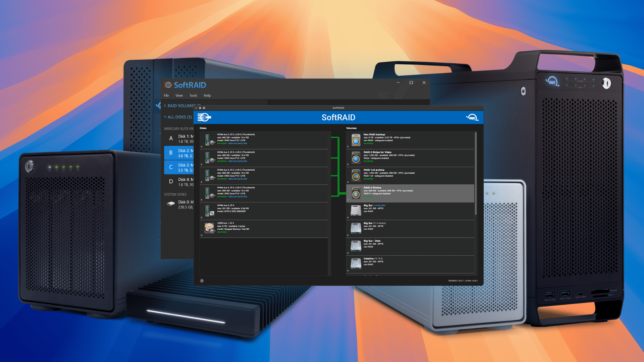Click the SoftRAID disk logo in blue header
Screen dimensions: 644x362
click(204, 117)
